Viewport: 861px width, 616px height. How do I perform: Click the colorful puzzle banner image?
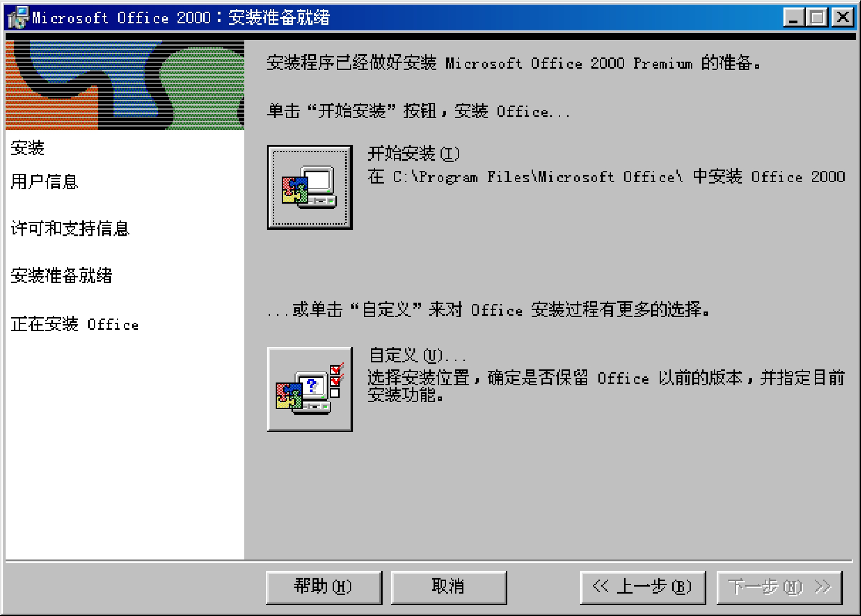coord(125,85)
